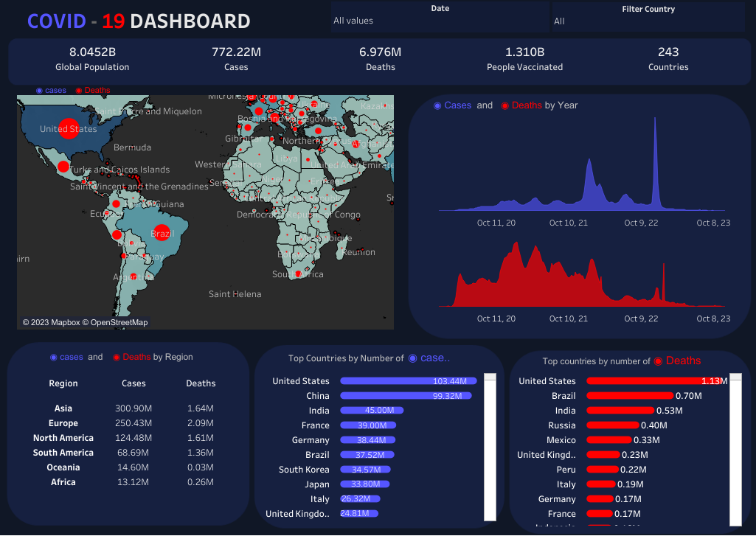Select the United States 103.44M cases bar
756x536 pixels.
click(408, 381)
